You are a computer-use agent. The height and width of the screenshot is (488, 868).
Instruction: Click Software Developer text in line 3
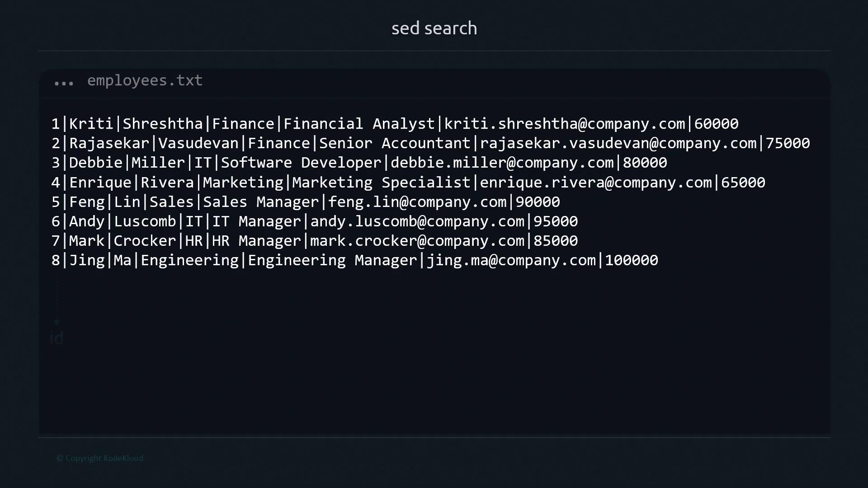tap(301, 163)
